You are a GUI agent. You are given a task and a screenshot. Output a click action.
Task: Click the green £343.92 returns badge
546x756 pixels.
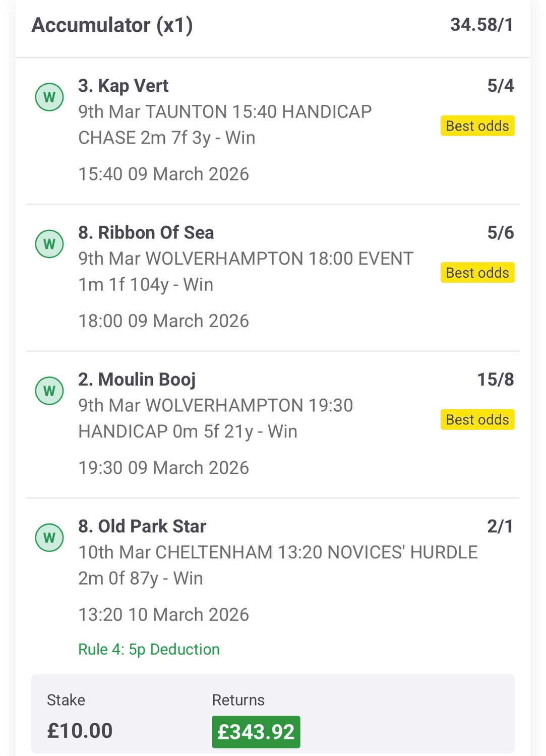[256, 732]
